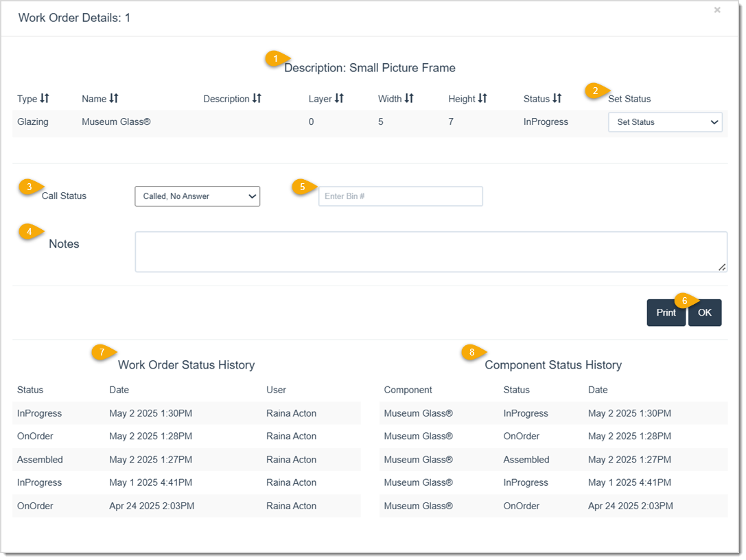Click the Print button
This screenshot has height=560, width=746.
point(666,312)
